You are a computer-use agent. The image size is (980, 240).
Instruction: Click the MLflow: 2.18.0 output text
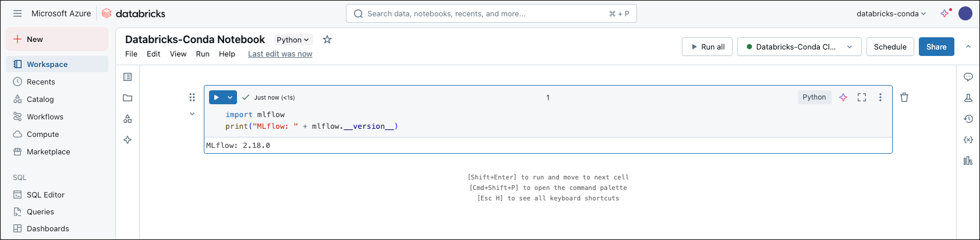(238, 146)
